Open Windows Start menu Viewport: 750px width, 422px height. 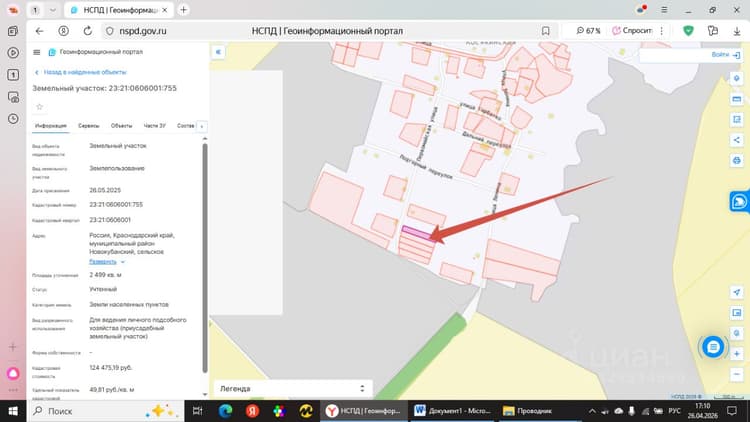tap(13, 411)
